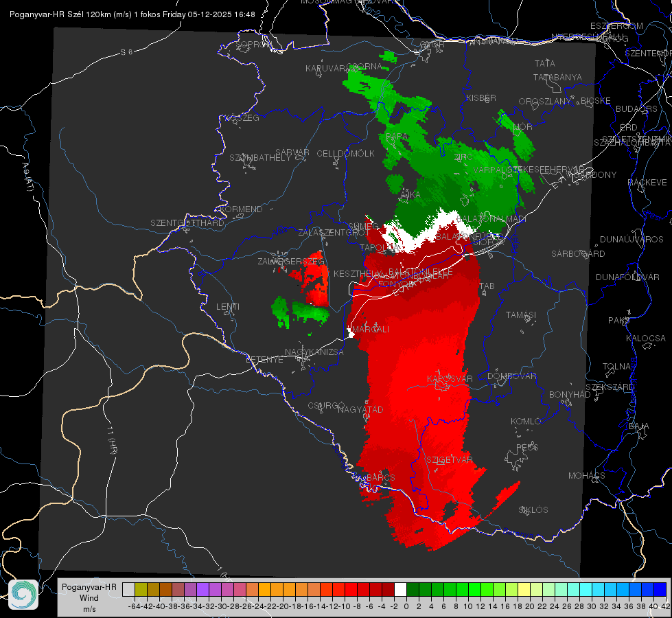Click the yellow swatch between 18 and 20
Screen dimensions: 672x618
coord(524,589)
